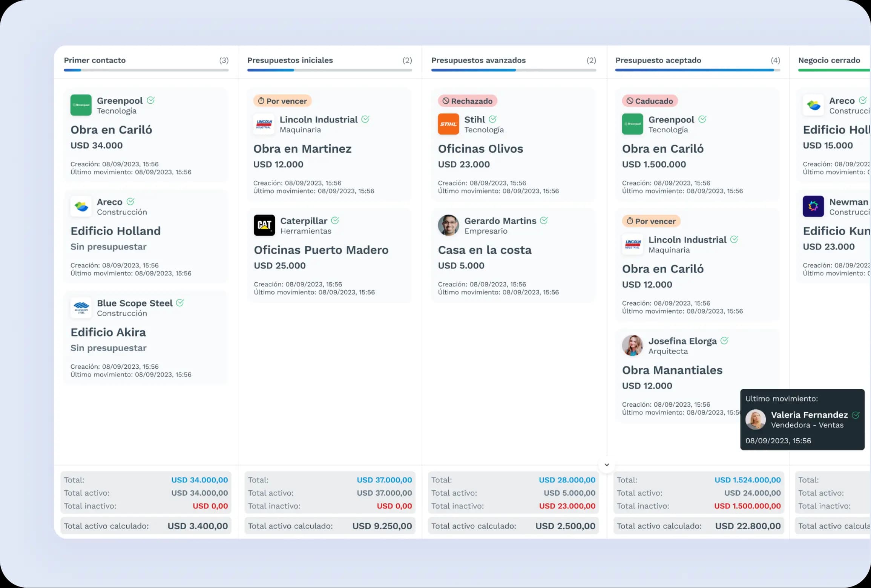Select the Presupuestos avanzados column header
The width and height of the screenshot is (871, 588).
click(478, 60)
